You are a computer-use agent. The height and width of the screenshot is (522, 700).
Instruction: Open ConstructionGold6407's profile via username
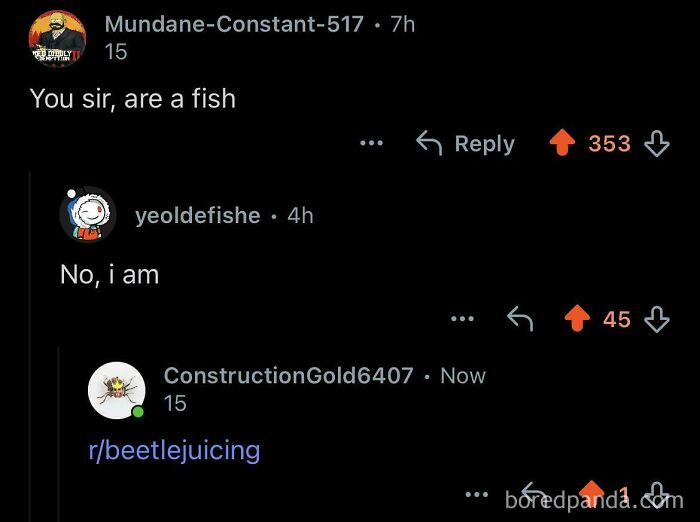(x=288, y=376)
